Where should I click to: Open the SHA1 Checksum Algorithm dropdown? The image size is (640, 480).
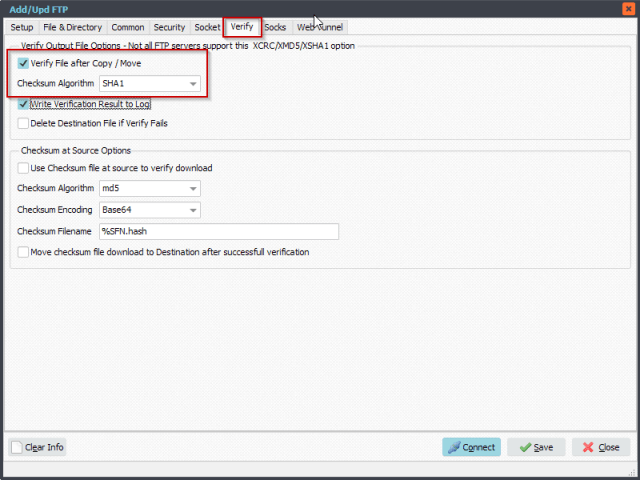pos(150,83)
